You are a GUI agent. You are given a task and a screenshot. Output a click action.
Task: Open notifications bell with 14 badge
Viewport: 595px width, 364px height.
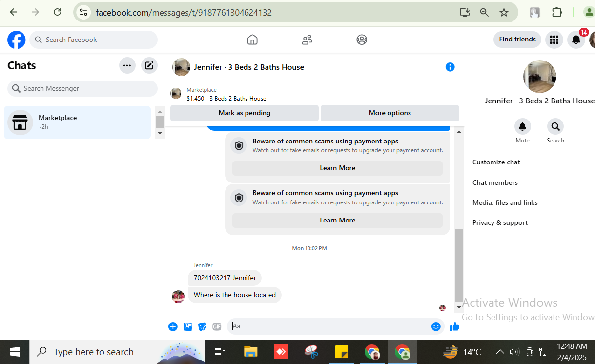click(x=576, y=40)
